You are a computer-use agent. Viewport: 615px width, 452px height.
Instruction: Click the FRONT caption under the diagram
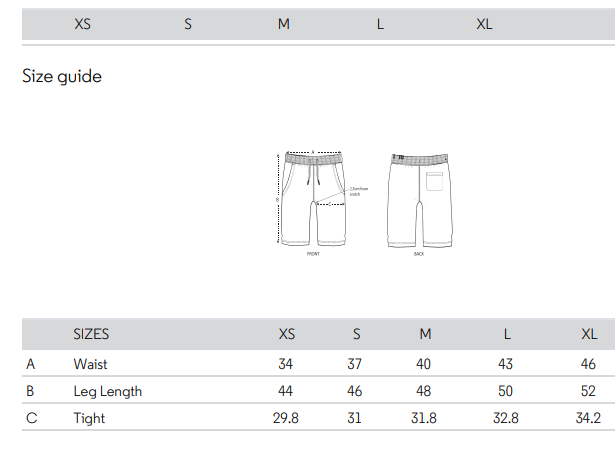pos(313,254)
